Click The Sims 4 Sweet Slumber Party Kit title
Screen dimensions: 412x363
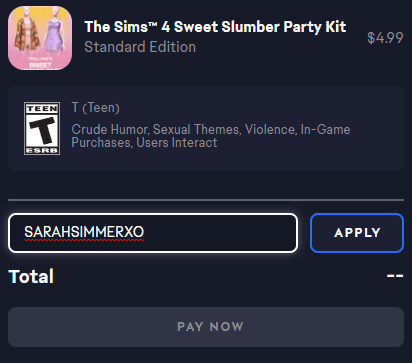(x=215, y=27)
